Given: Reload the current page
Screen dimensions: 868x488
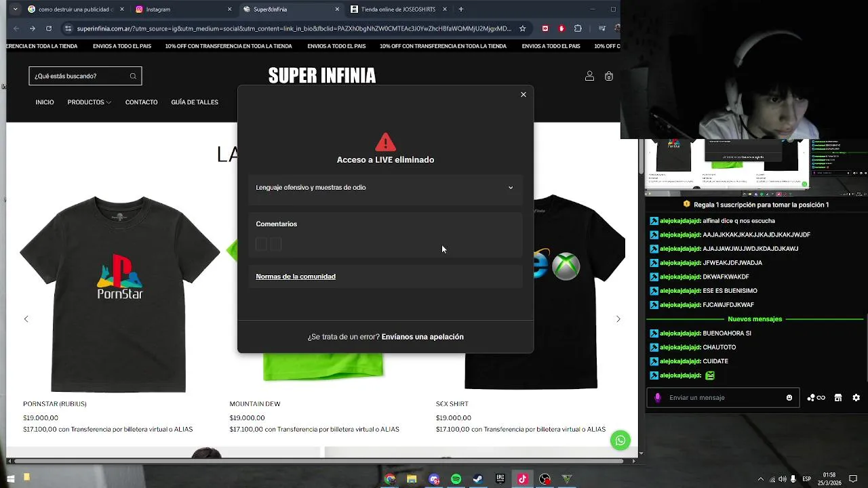Looking at the screenshot, I should pyautogui.click(x=49, y=28).
